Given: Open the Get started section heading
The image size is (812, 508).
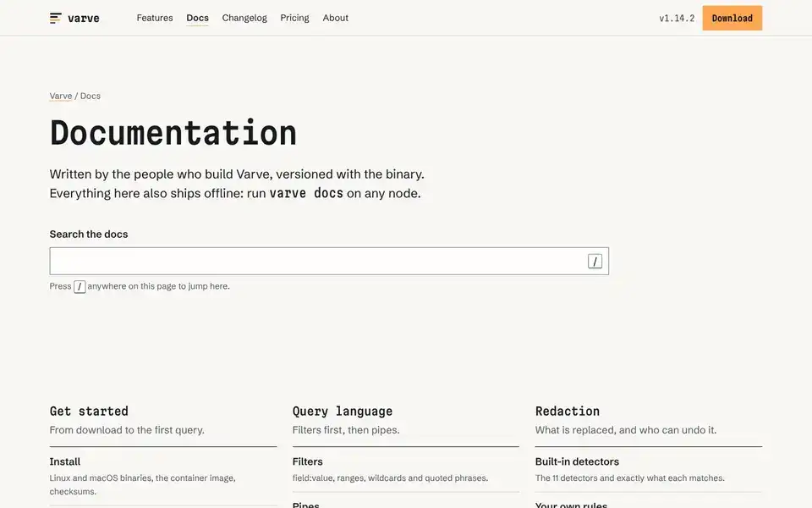Looking at the screenshot, I should pyautogui.click(x=89, y=411).
